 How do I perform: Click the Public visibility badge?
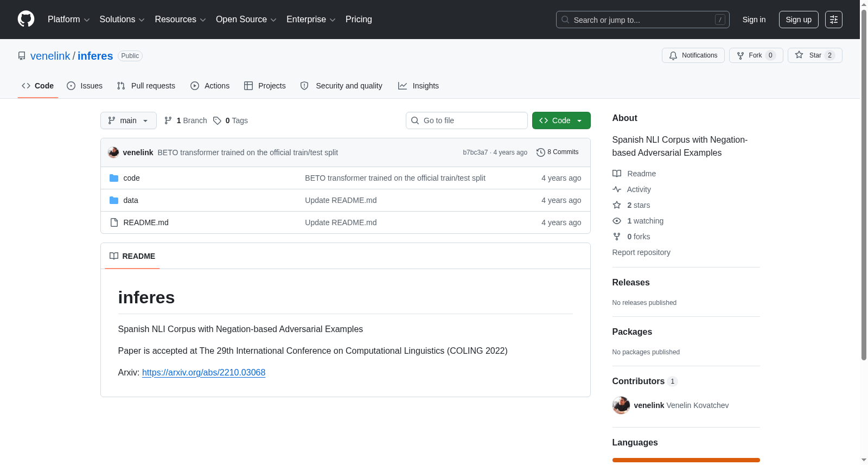130,56
